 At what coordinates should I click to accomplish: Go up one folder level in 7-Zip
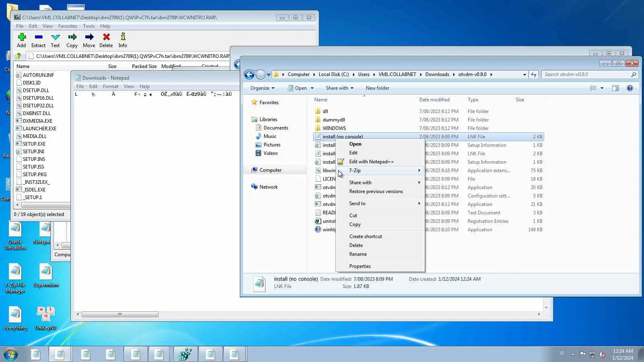pos(19,56)
